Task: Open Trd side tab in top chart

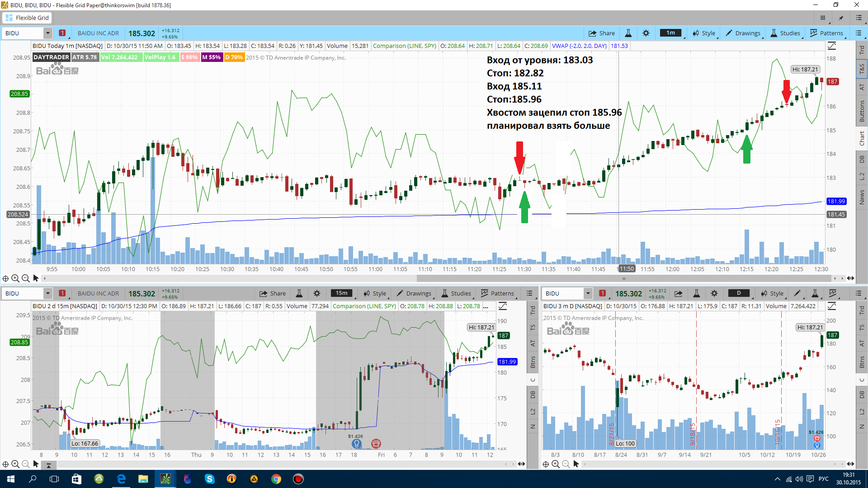Action: tap(862, 50)
